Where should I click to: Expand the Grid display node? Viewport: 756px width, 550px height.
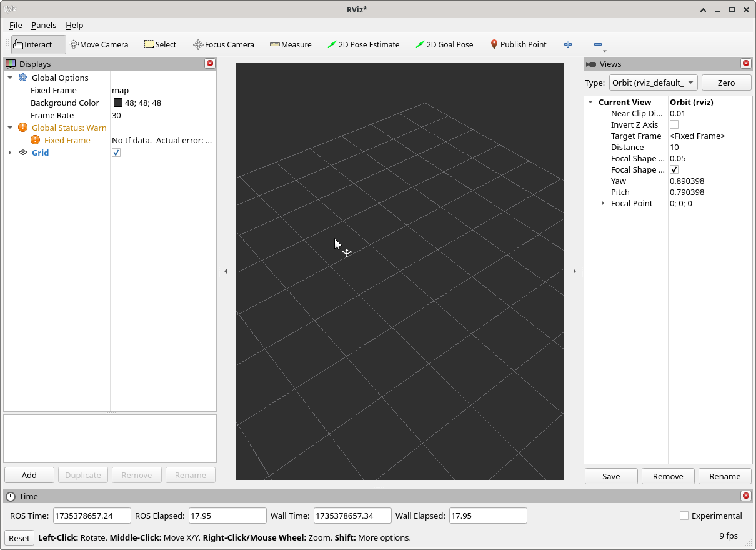10,152
